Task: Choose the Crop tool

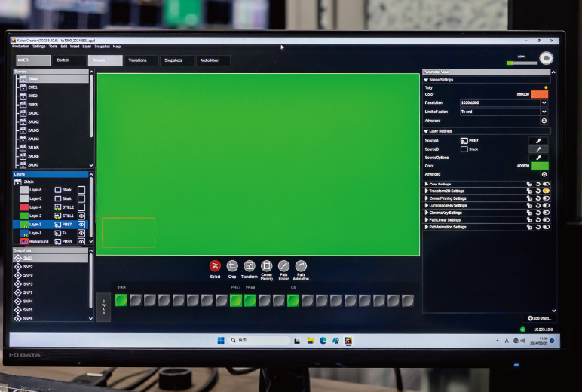Action: click(x=232, y=265)
